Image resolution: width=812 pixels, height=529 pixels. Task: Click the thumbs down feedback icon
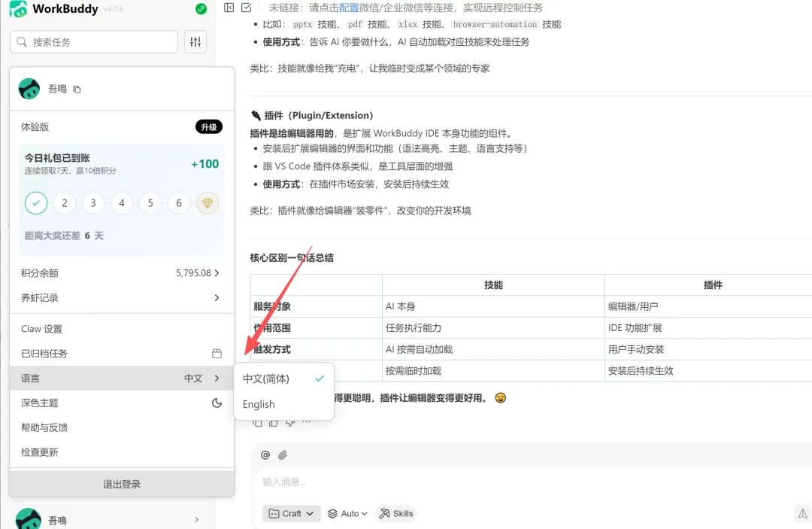[290, 423]
